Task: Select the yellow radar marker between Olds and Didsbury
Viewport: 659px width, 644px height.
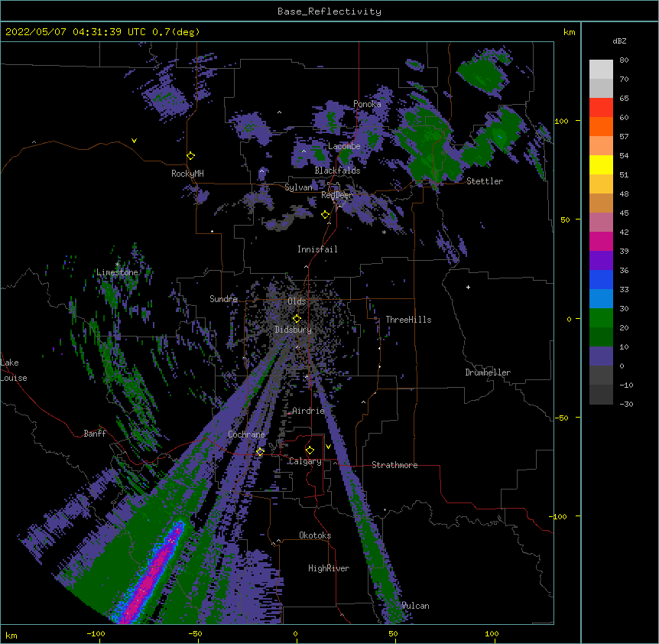Action: pyautogui.click(x=297, y=318)
